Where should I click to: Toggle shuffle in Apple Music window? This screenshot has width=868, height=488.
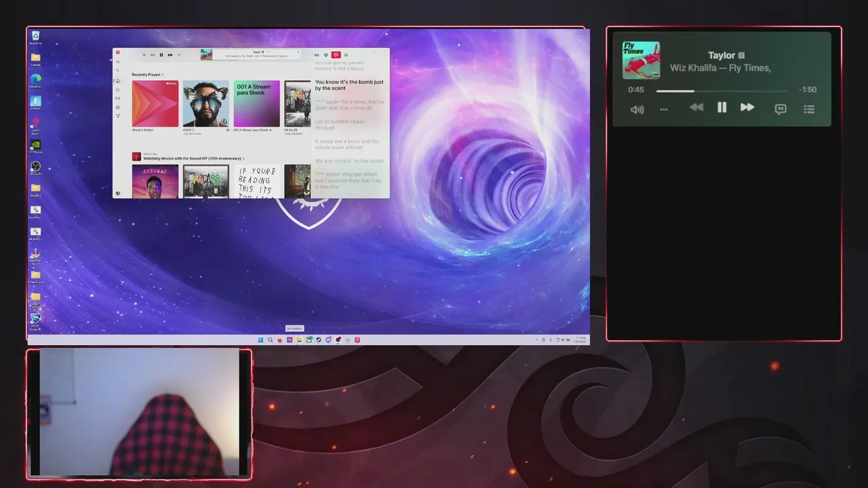pos(144,55)
